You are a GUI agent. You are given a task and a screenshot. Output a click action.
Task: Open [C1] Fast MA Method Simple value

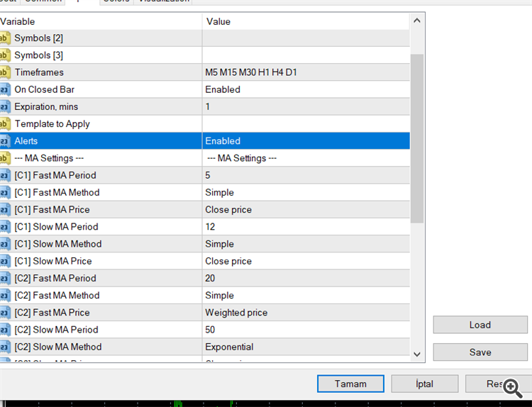point(305,192)
